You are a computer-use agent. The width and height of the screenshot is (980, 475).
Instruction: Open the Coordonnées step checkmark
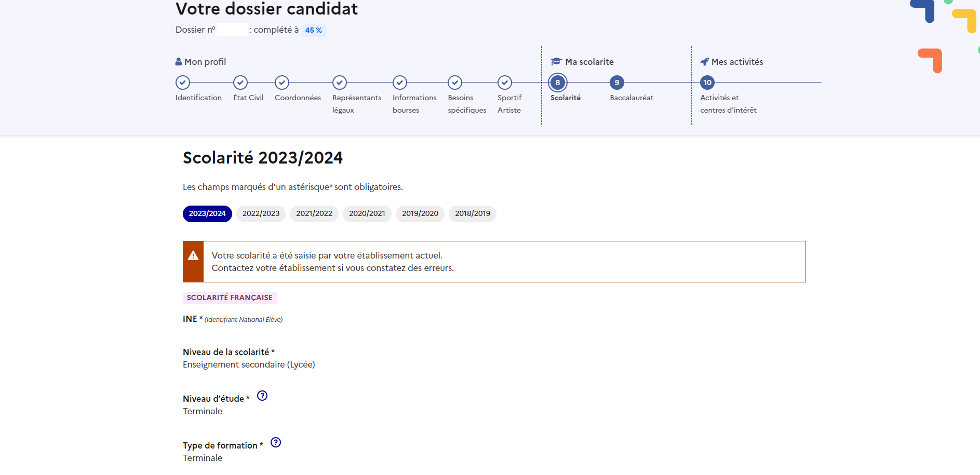click(282, 83)
